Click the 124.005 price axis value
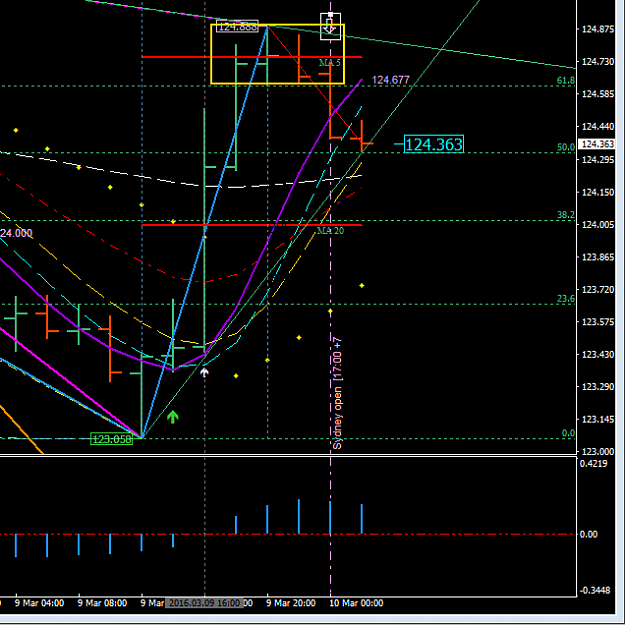 [598, 224]
